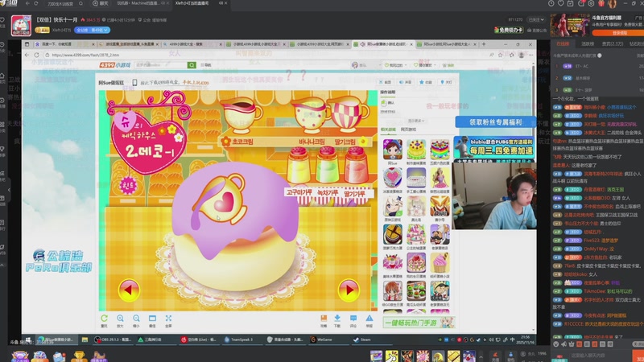Click the 一键畅玩热门手游 green banner
The width and height of the screenshot is (644, 362).
[419, 323]
